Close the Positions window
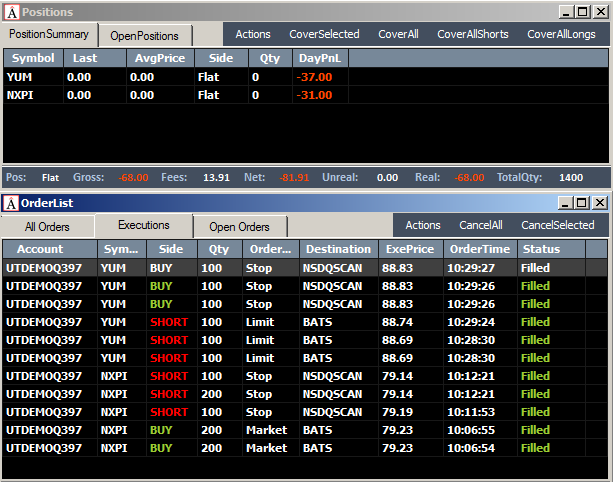The image size is (613, 482). [600, 12]
